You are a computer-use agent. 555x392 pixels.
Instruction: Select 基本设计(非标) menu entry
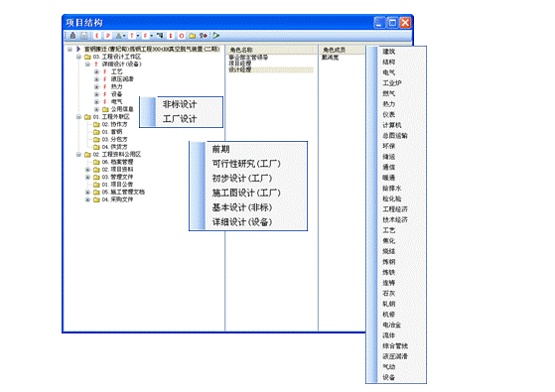click(241, 207)
